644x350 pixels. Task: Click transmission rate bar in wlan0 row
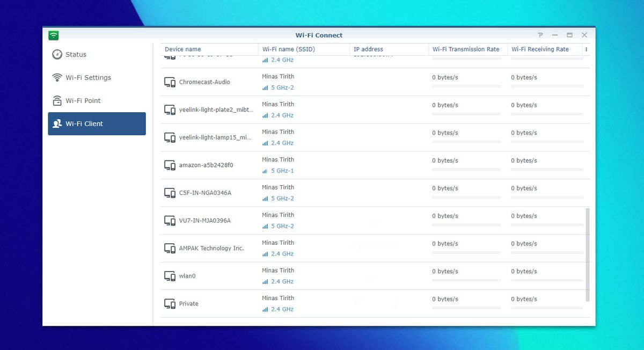pos(466,280)
